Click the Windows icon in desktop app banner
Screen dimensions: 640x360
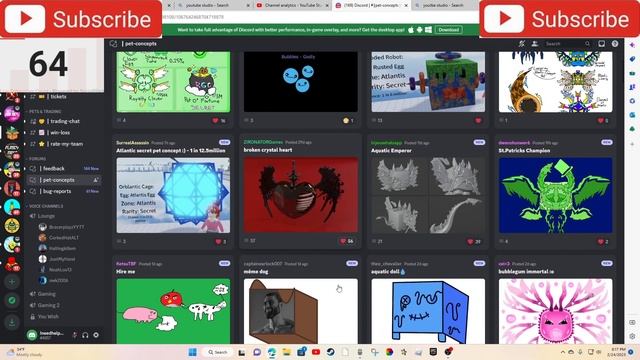pyautogui.click(x=428, y=29)
